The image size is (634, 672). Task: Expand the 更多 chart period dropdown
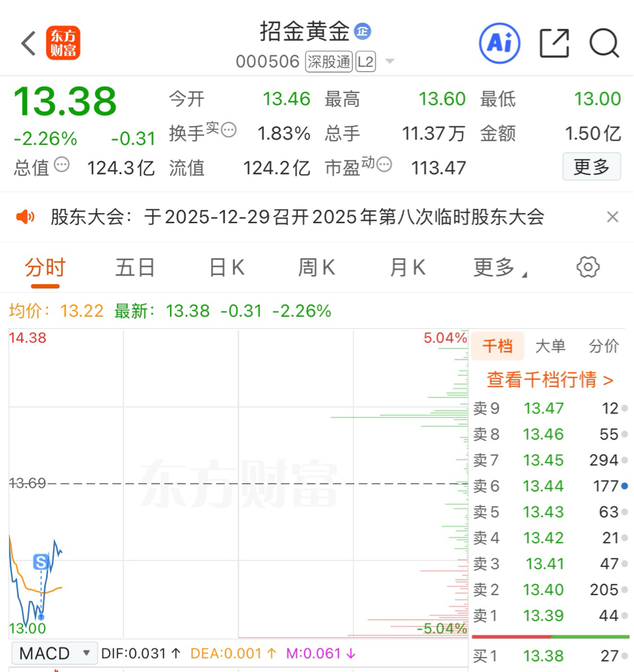click(x=500, y=268)
